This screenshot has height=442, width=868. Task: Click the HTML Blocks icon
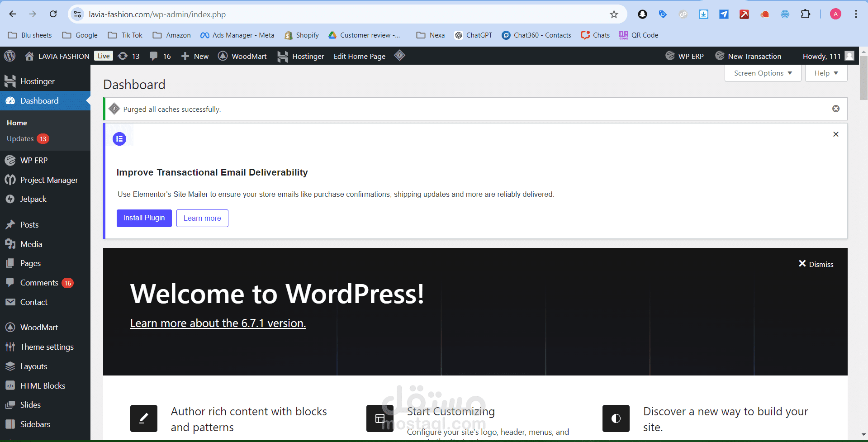10,386
